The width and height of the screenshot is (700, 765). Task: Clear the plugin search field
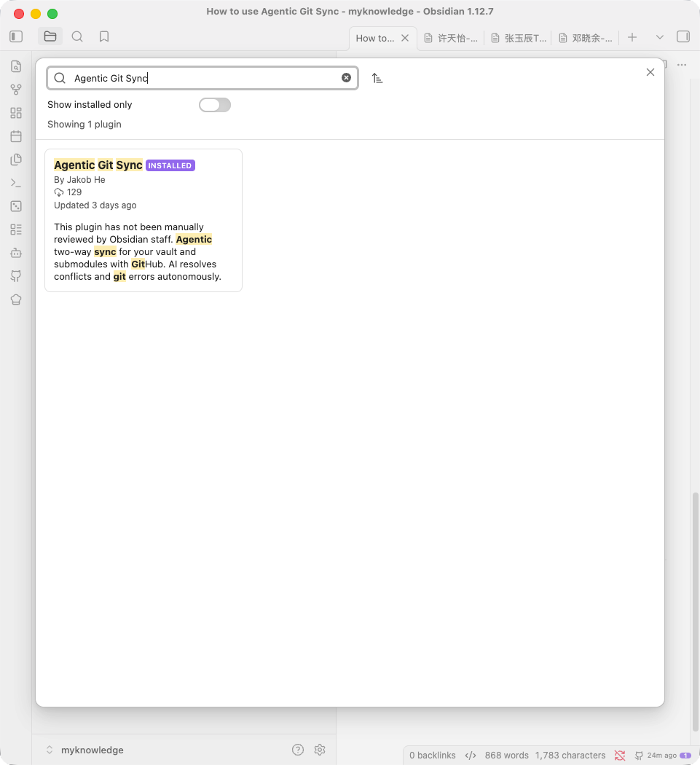(x=346, y=77)
